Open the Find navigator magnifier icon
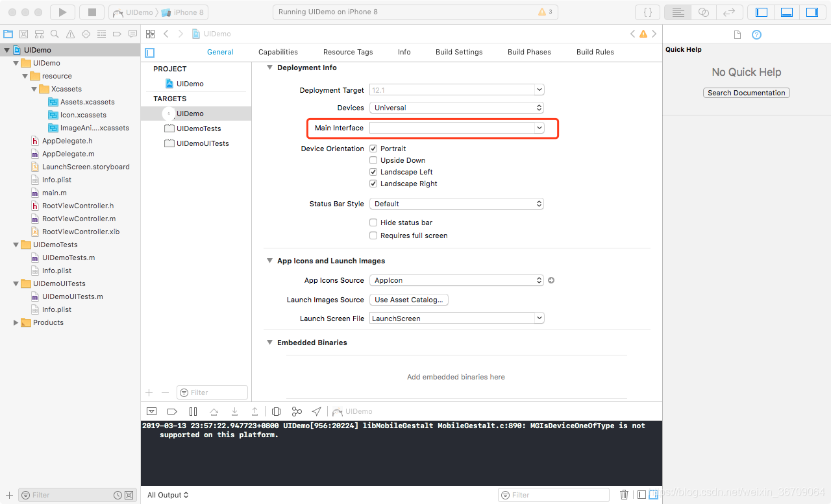831x504 pixels. click(x=55, y=34)
